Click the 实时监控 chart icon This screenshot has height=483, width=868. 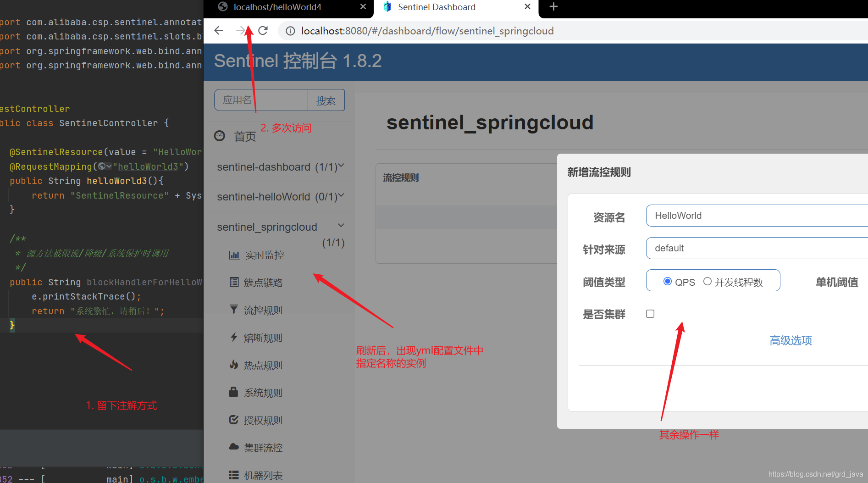click(x=234, y=255)
